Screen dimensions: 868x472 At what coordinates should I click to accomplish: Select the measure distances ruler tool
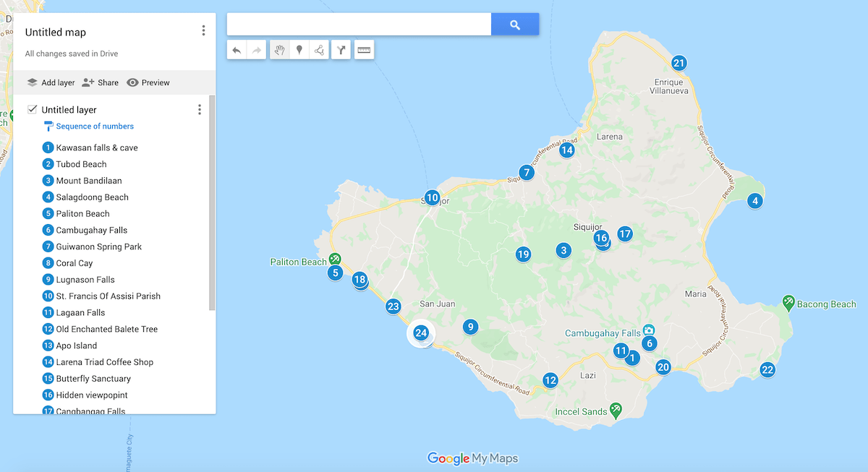[364, 50]
